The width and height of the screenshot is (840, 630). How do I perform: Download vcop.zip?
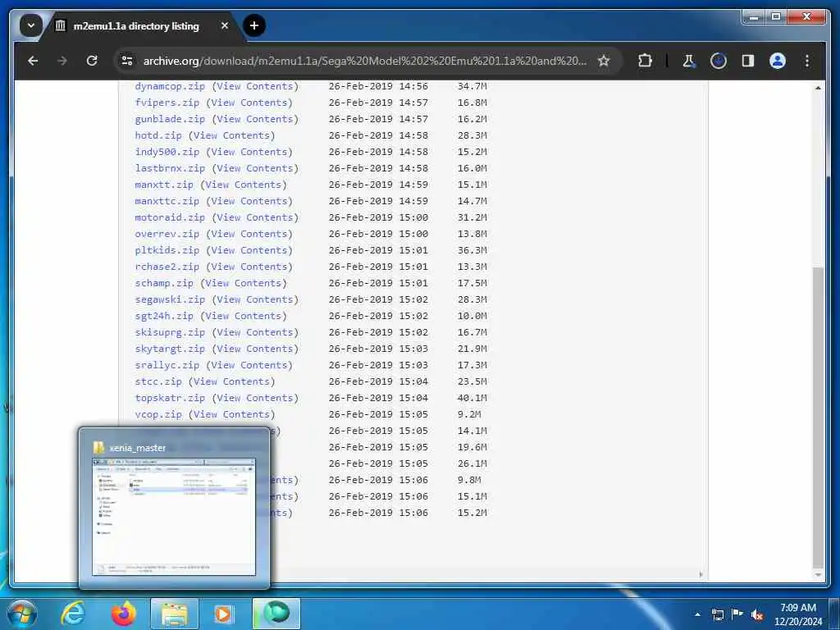158,414
